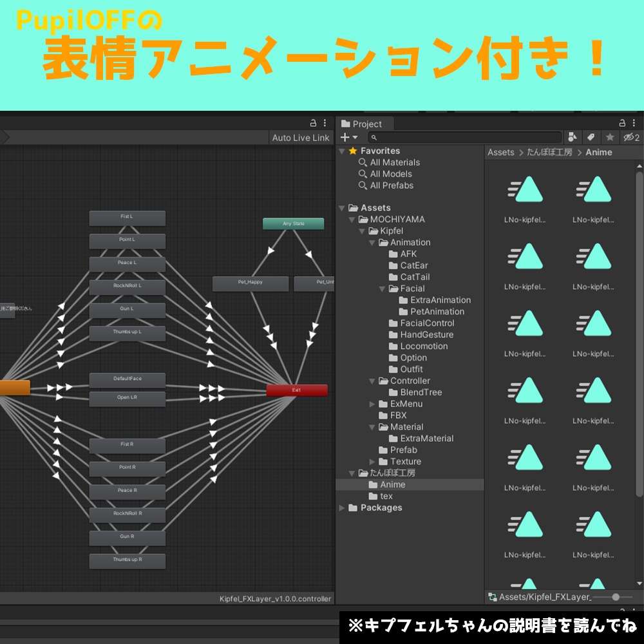Expand the ExMenu folder

point(372,404)
